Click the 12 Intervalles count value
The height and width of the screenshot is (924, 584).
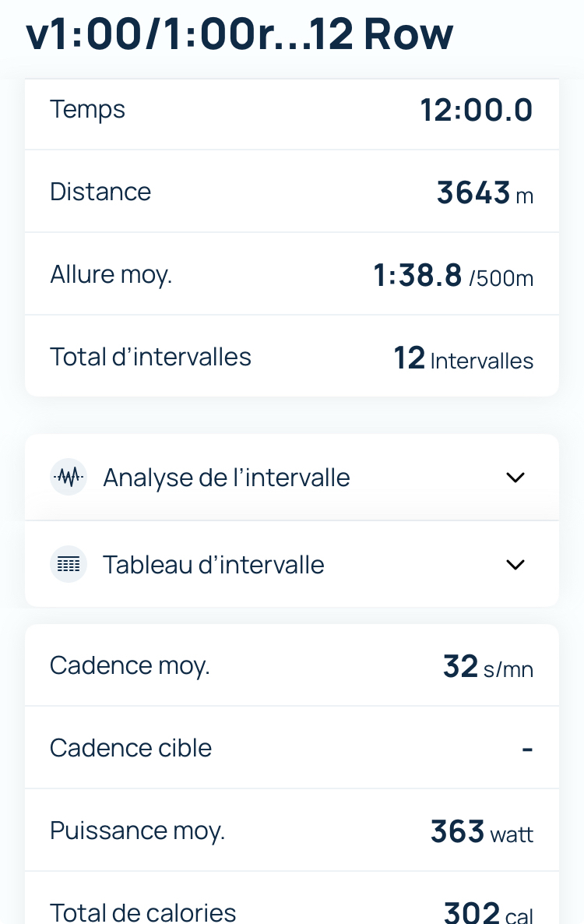[463, 358]
